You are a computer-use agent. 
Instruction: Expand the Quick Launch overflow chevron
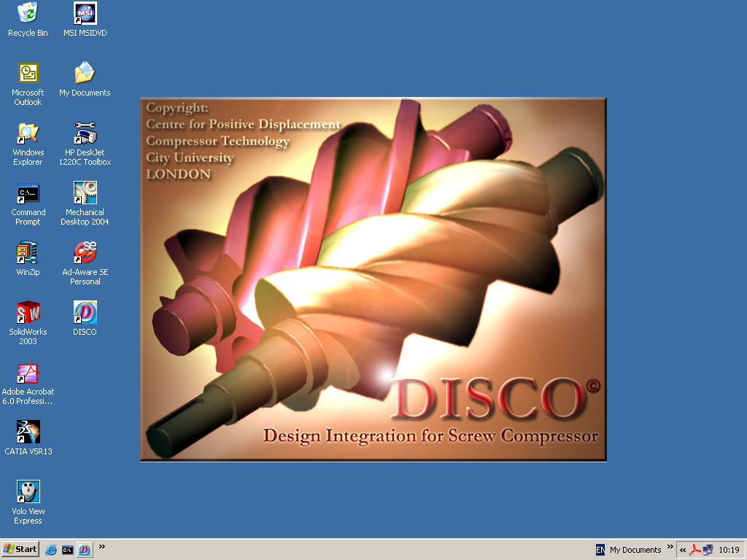[x=102, y=547]
